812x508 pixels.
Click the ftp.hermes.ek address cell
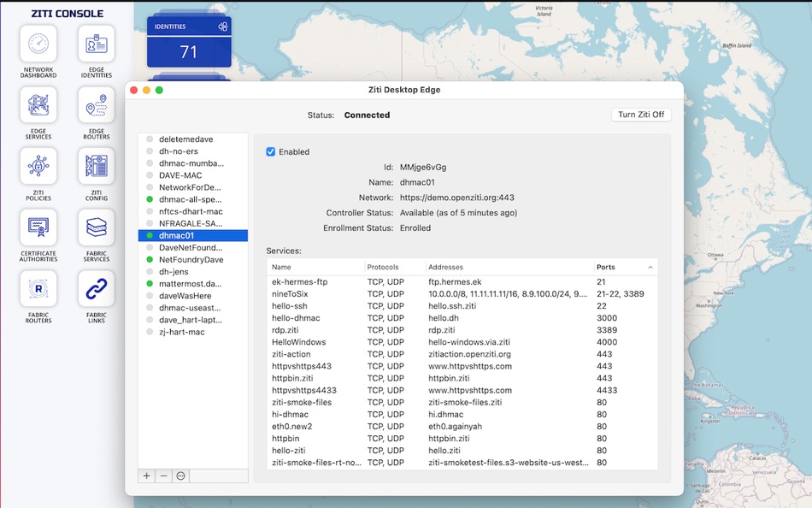(x=455, y=282)
